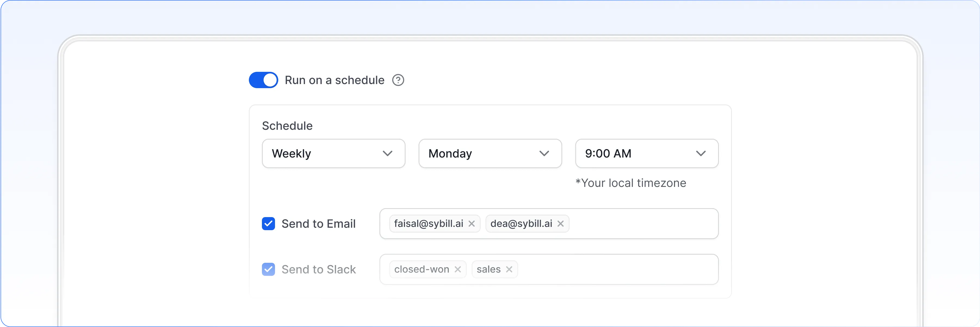The image size is (980, 327).
Task: Open the Monday day dropdown
Action: point(490,153)
